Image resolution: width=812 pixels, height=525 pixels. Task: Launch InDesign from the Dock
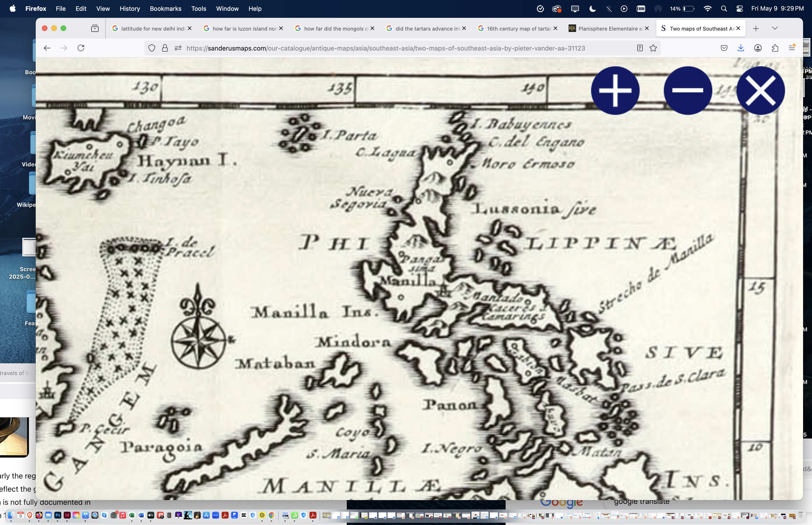point(67,515)
